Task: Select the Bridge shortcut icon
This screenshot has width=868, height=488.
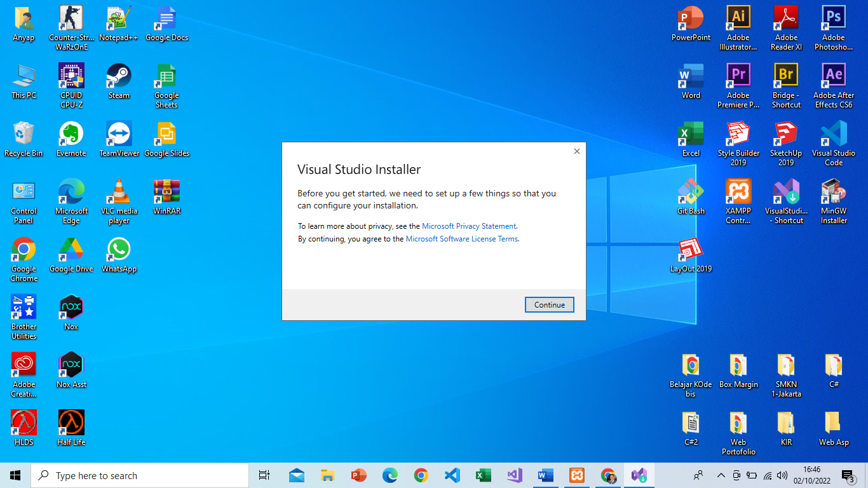Action: pyautogui.click(x=786, y=86)
